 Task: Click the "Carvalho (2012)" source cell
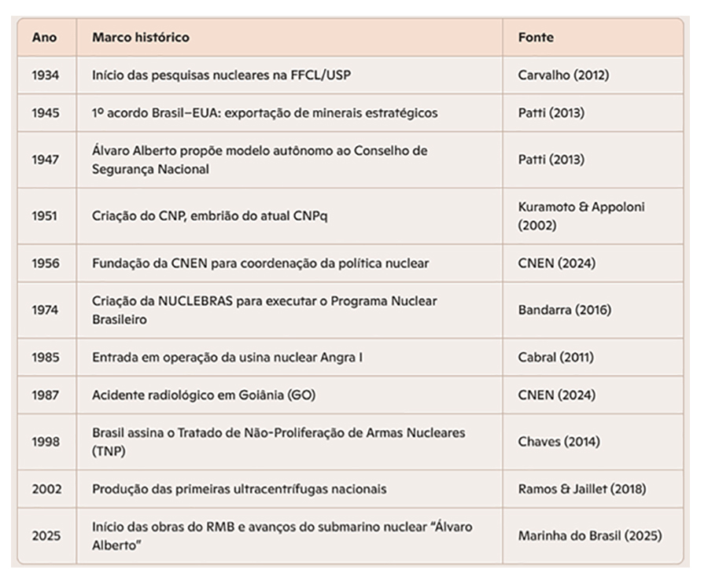[563, 75]
